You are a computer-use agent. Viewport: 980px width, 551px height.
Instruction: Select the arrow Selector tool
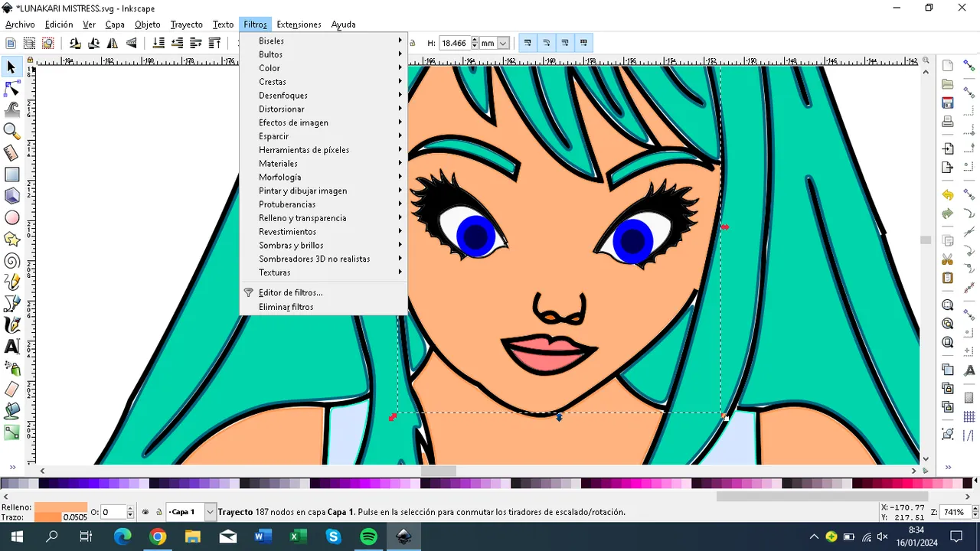pos(11,67)
